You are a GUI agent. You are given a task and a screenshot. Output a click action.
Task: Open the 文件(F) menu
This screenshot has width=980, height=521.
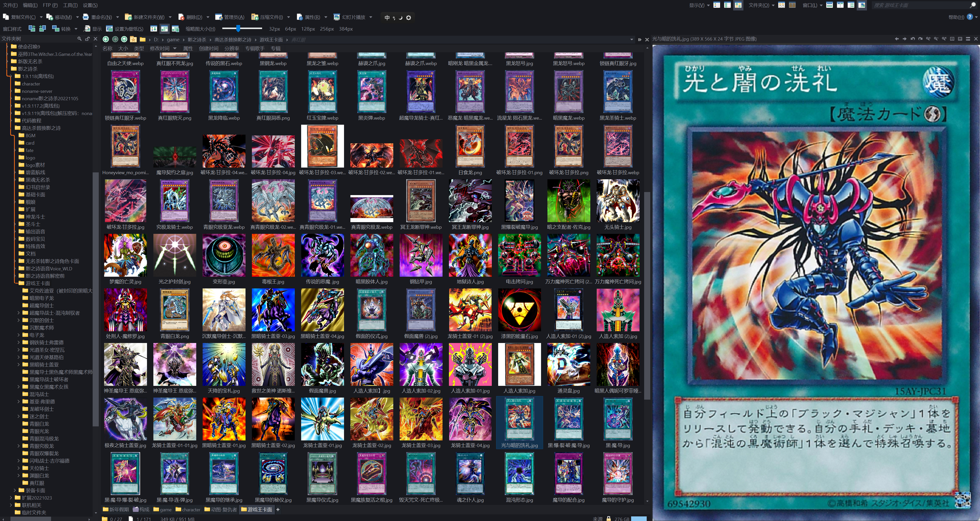pos(10,5)
